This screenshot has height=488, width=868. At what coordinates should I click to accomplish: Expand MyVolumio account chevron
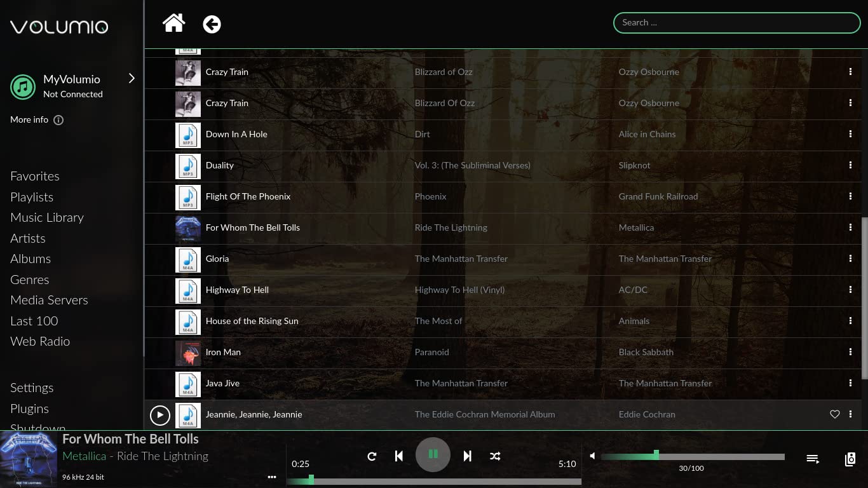click(x=132, y=78)
